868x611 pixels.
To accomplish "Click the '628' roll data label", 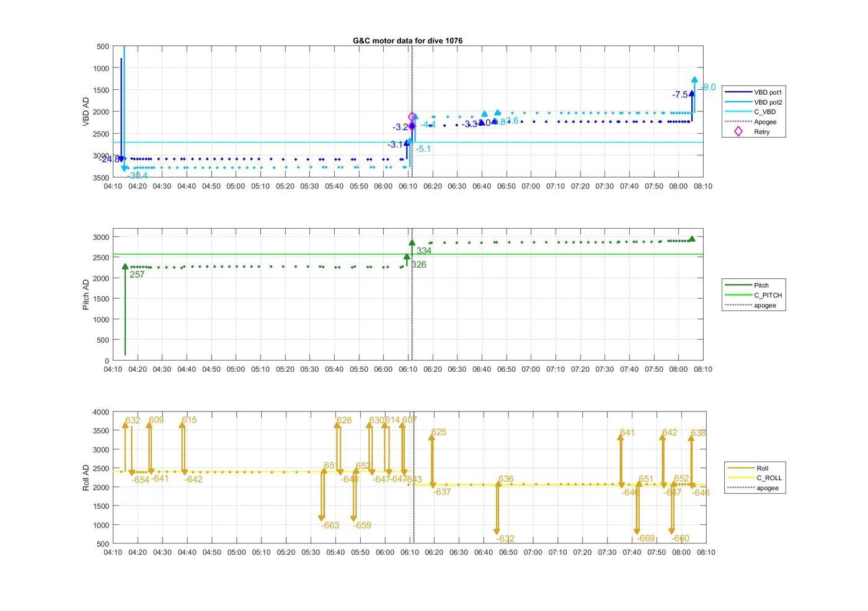I will 344,421.
